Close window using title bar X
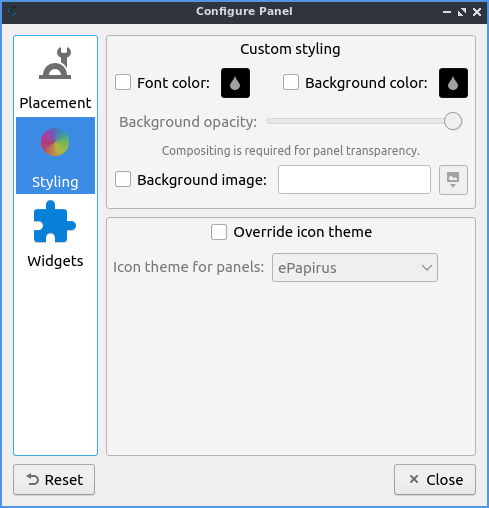 pos(477,12)
